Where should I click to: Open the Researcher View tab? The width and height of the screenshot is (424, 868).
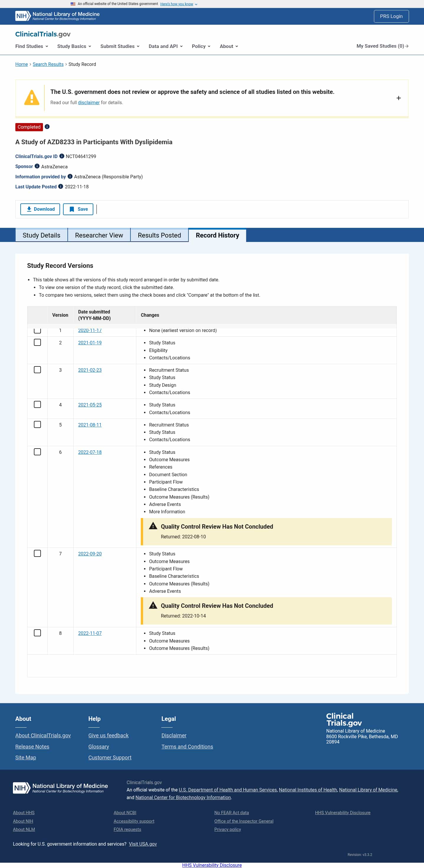[99, 235]
